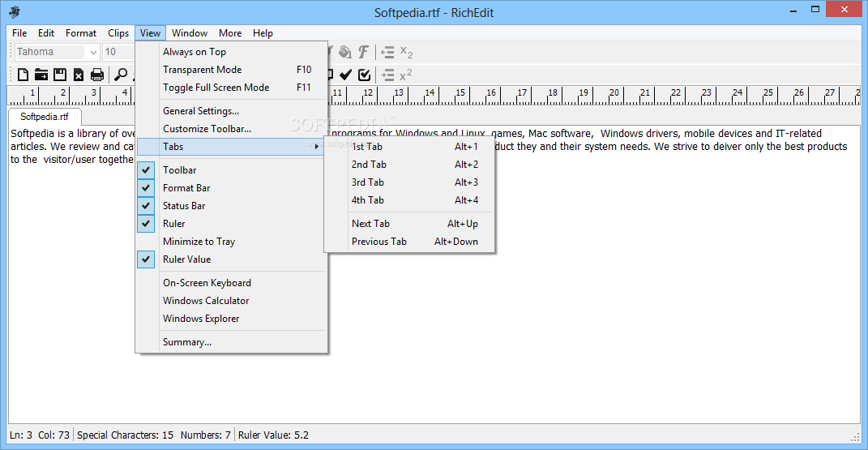The width and height of the screenshot is (868, 450).
Task: Launch Windows Explorer from View menu
Action: 232,319
